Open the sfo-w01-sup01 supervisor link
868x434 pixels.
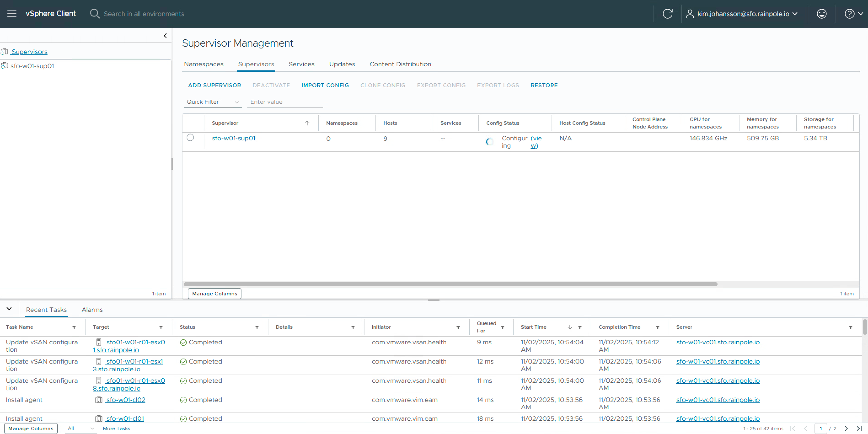pyautogui.click(x=233, y=138)
